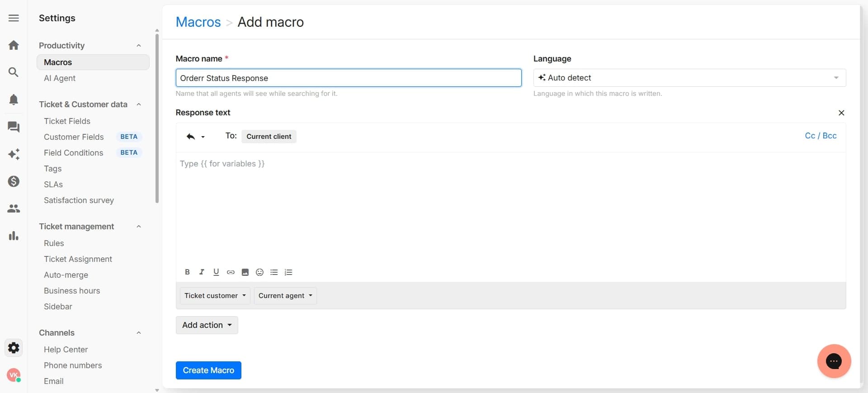Apply bold formatting
The image size is (868, 393).
(x=187, y=272)
